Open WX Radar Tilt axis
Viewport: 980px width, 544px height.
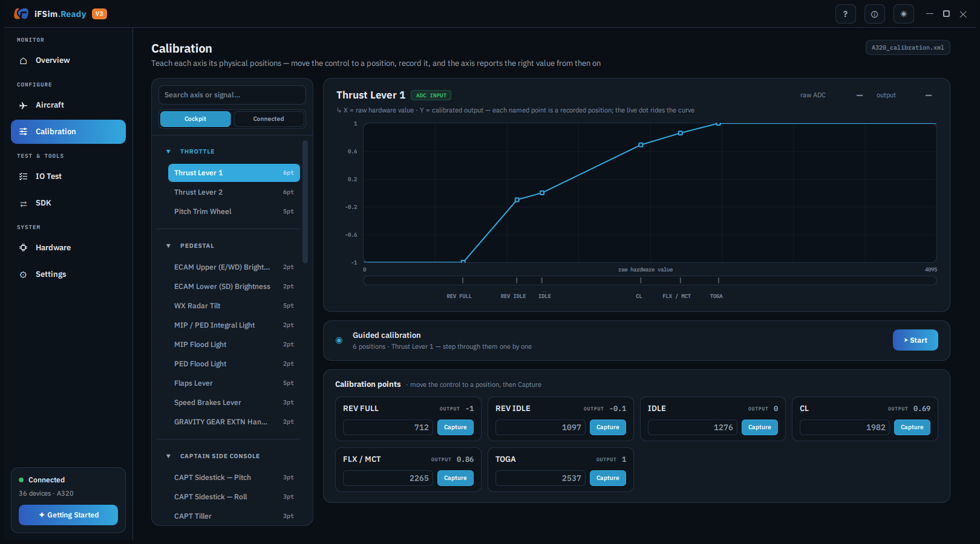234,306
